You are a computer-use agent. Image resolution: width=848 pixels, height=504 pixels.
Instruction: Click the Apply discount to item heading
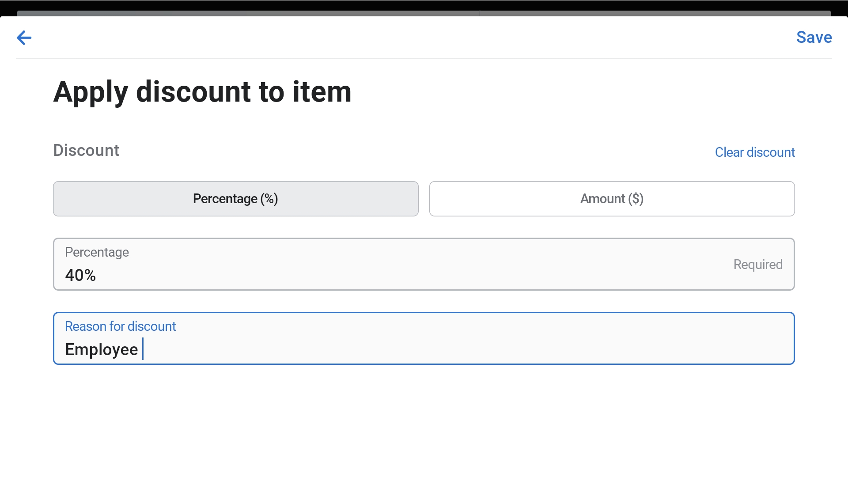(x=202, y=91)
